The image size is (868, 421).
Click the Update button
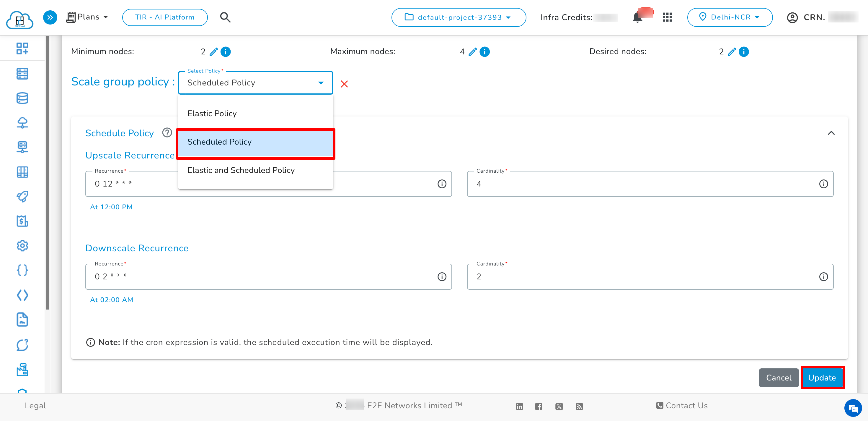pos(822,378)
